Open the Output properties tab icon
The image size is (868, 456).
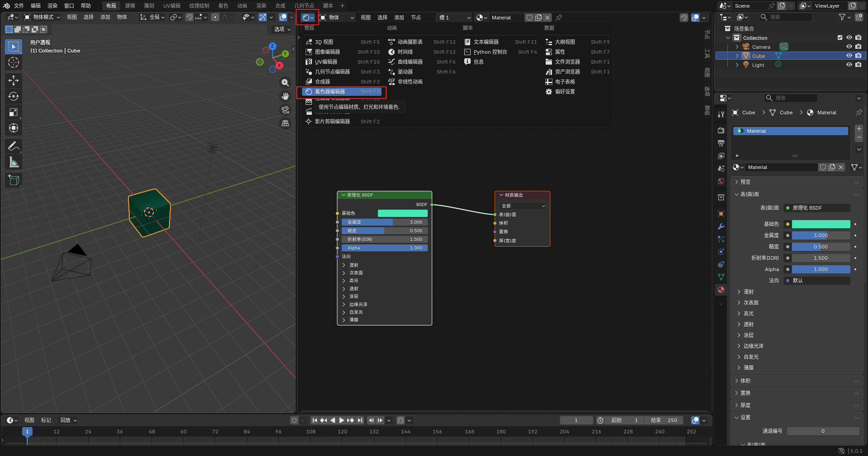[721, 143]
